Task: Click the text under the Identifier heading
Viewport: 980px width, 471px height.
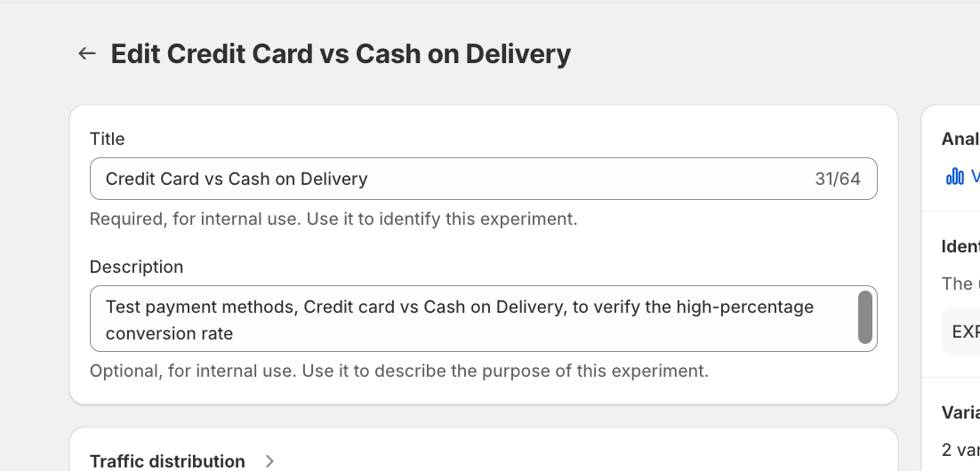Action: (x=960, y=283)
